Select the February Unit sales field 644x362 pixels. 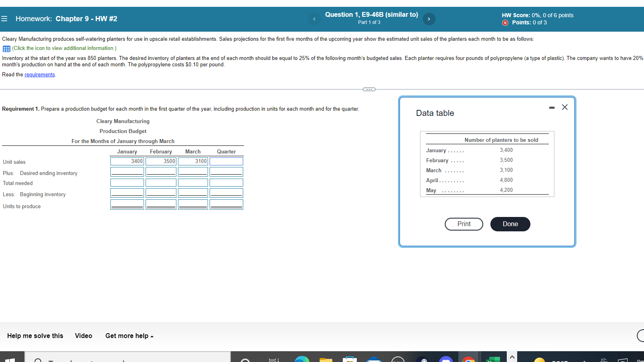[x=161, y=161]
